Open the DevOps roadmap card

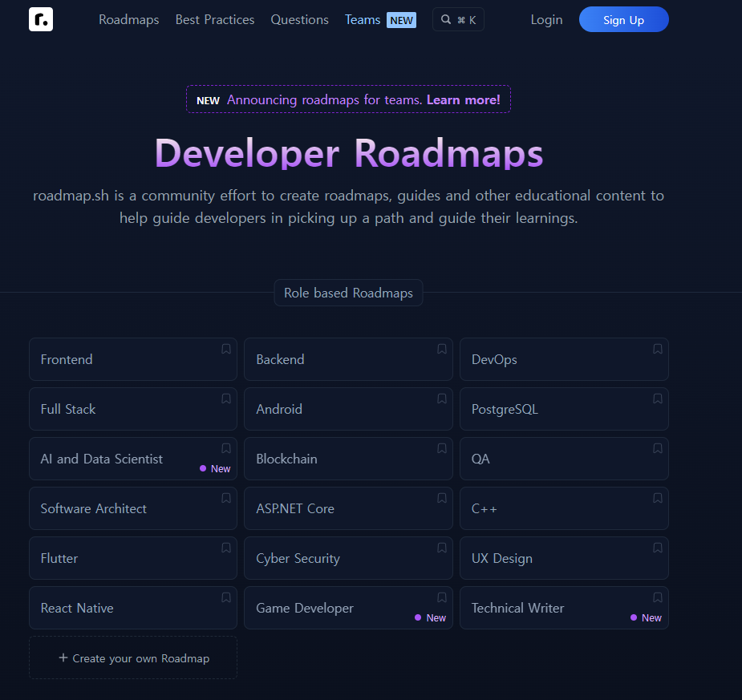tap(564, 359)
